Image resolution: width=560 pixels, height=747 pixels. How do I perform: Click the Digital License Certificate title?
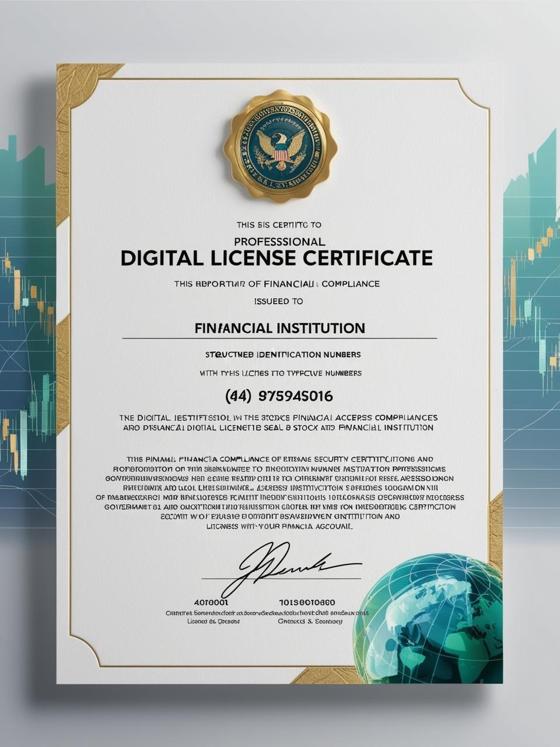click(276, 258)
